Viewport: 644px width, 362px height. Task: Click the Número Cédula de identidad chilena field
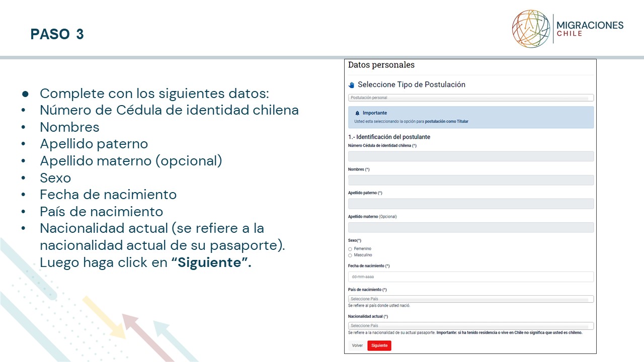(471, 156)
